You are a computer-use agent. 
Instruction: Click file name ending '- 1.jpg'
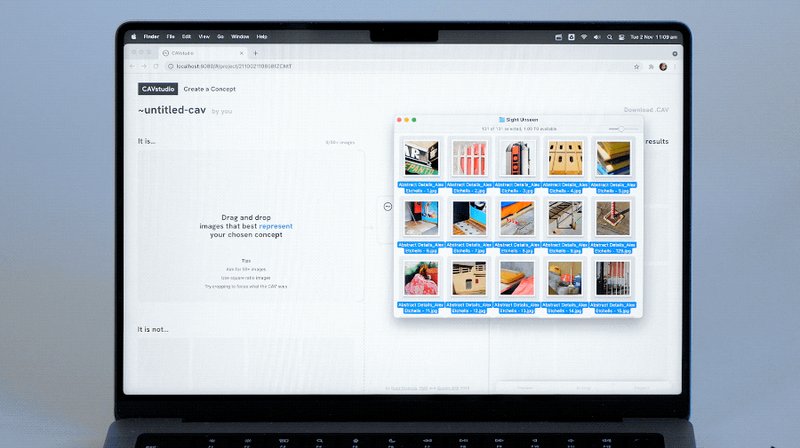(x=421, y=188)
